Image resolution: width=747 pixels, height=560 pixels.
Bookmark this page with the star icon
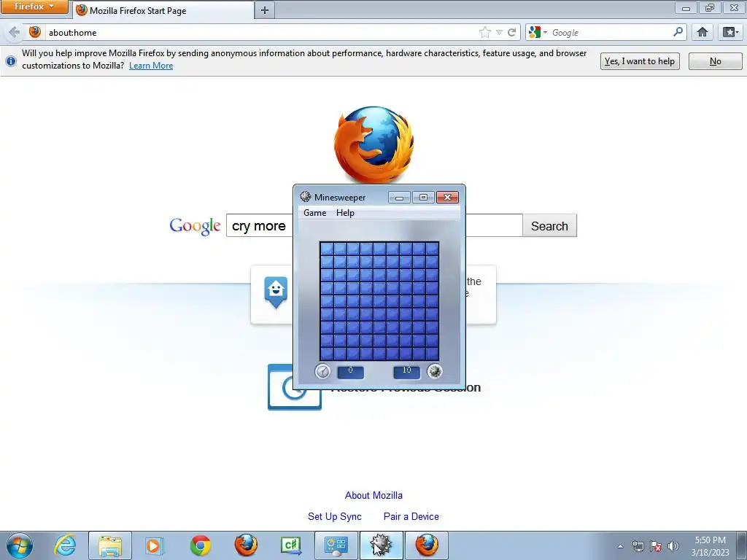click(x=485, y=32)
